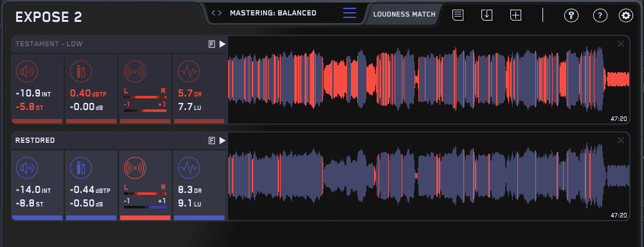Viewport: 644px width, 247px height.
Task: Add a new track with the plus icon
Action: pos(516,15)
